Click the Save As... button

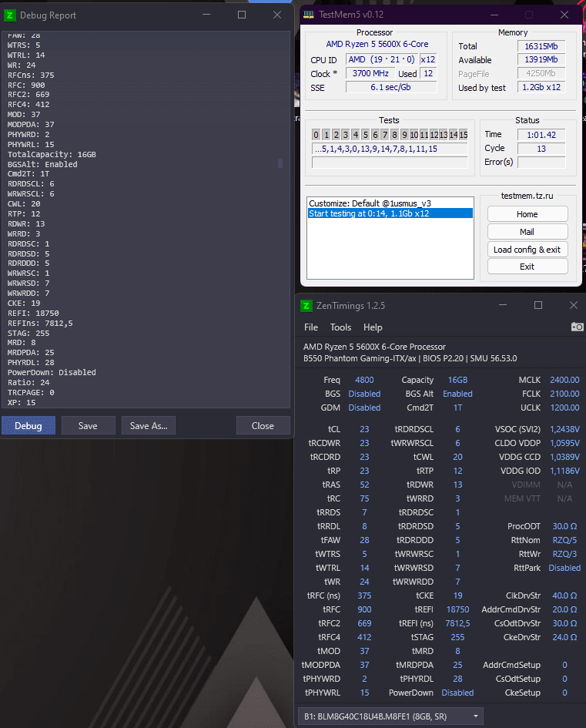point(149,426)
